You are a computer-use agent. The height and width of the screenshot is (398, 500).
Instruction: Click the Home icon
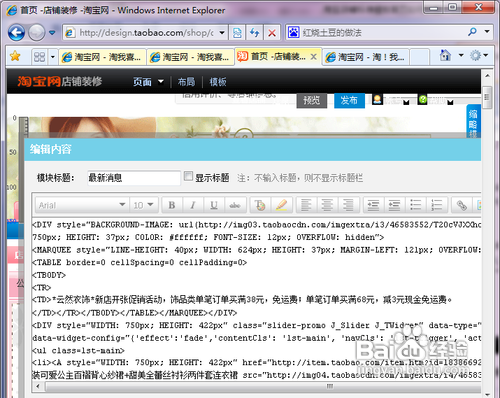445,55
